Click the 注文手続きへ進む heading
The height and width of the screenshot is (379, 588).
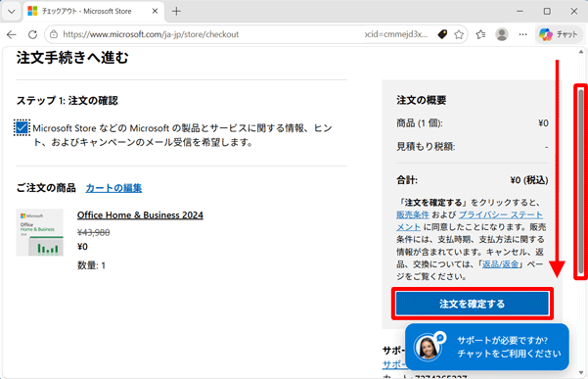pos(72,58)
